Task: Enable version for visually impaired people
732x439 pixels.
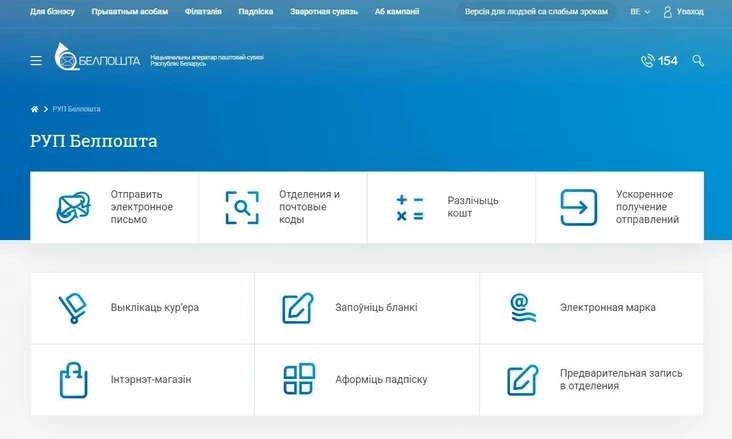Action: coord(536,12)
